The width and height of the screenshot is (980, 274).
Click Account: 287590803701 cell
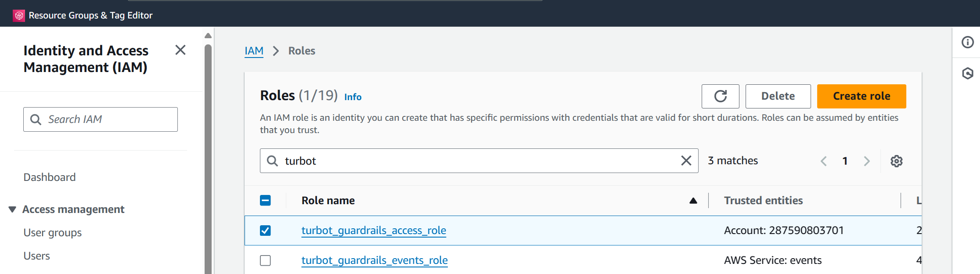(x=784, y=231)
